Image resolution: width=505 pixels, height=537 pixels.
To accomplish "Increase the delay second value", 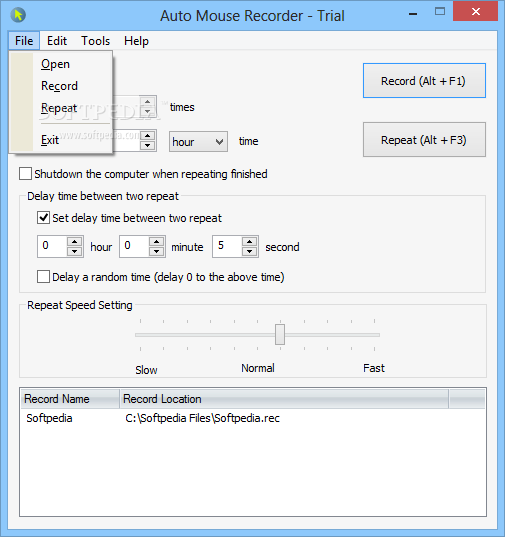I will point(250,242).
